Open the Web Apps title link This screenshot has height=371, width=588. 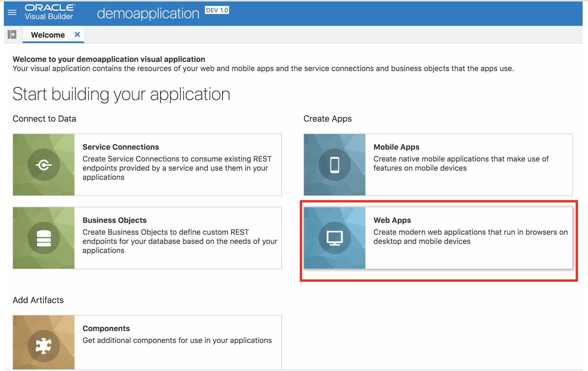point(392,220)
